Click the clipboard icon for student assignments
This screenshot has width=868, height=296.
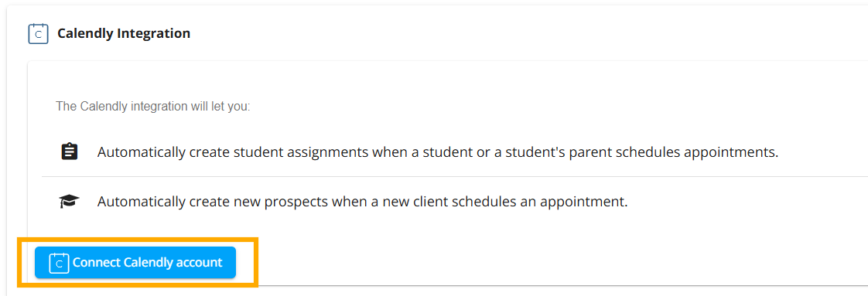click(x=69, y=151)
